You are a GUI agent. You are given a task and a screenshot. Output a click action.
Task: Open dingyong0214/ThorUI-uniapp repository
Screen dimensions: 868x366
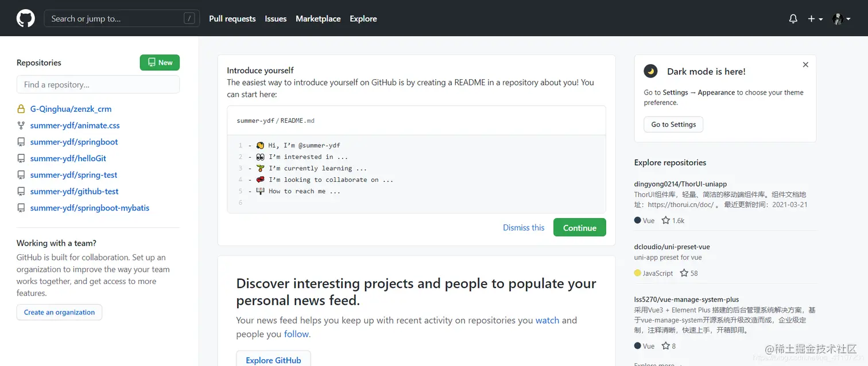pyautogui.click(x=680, y=184)
